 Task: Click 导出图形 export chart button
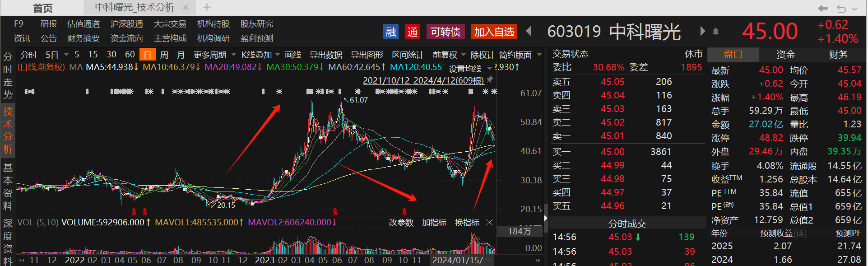[367, 55]
